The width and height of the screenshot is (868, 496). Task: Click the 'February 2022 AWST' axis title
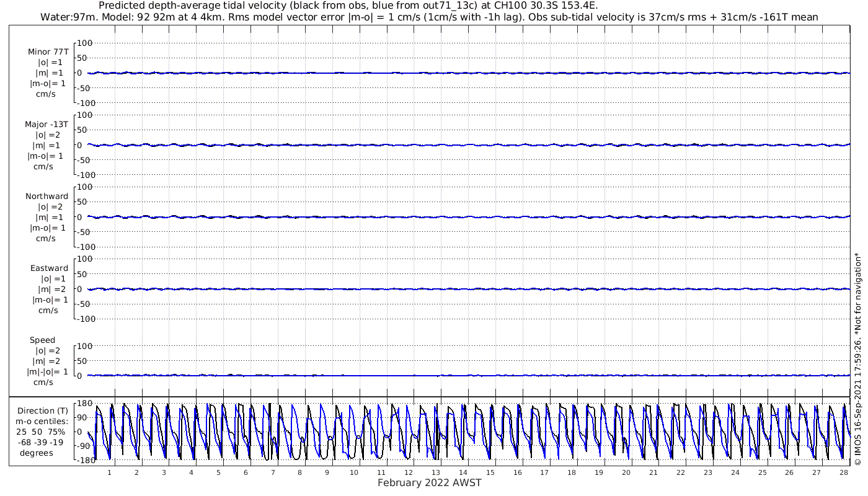pyautogui.click(x=430, y=483)
